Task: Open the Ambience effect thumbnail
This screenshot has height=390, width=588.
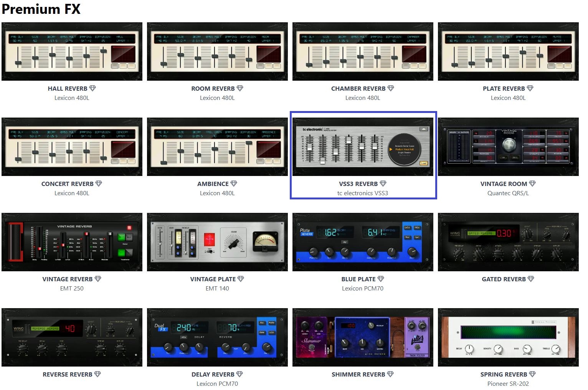Action: pos(217,147)
